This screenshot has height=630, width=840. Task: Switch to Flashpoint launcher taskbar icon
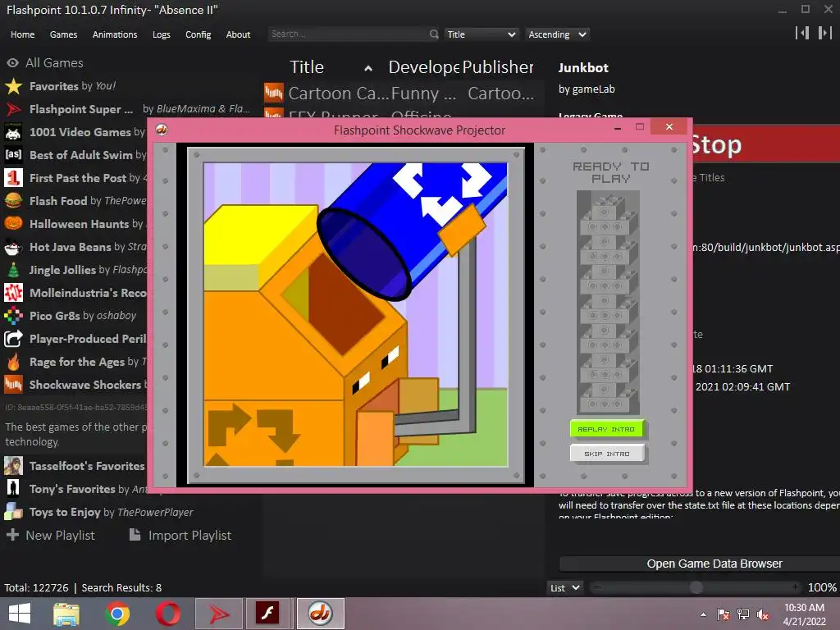(x=218, y=614)
